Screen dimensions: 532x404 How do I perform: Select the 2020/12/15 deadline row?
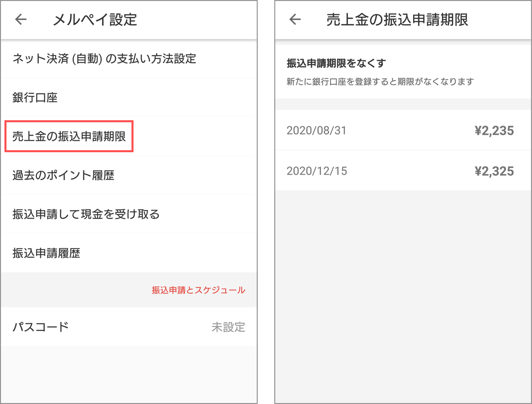[403, 171]
